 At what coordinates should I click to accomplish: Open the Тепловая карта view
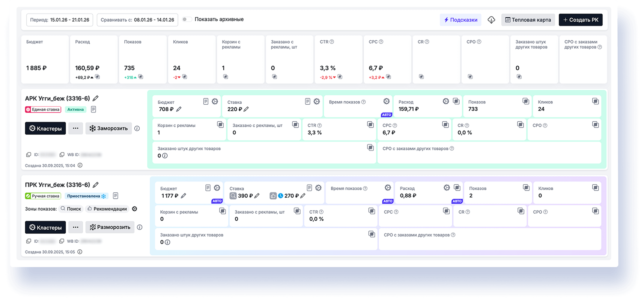(x=528, y=20)
